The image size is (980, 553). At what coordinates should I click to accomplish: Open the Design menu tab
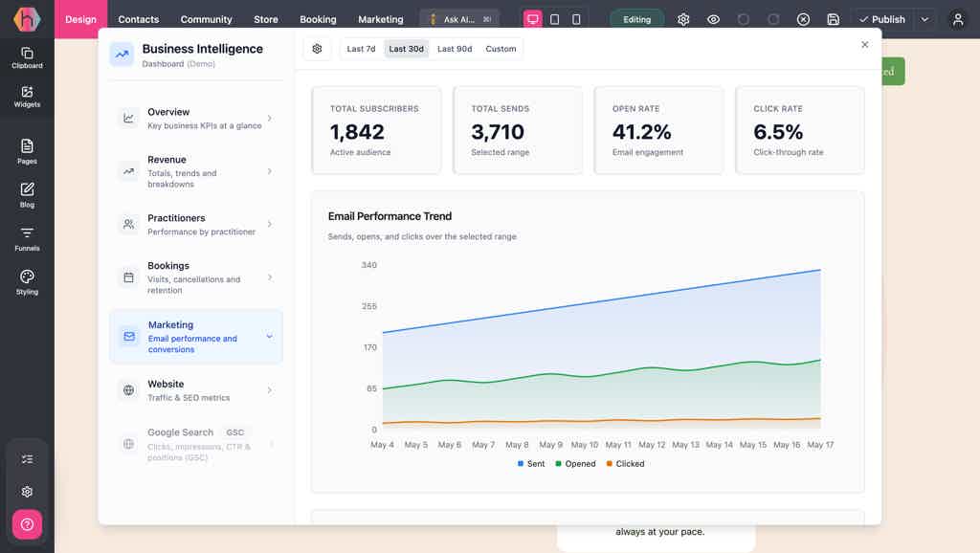point(80,19)
